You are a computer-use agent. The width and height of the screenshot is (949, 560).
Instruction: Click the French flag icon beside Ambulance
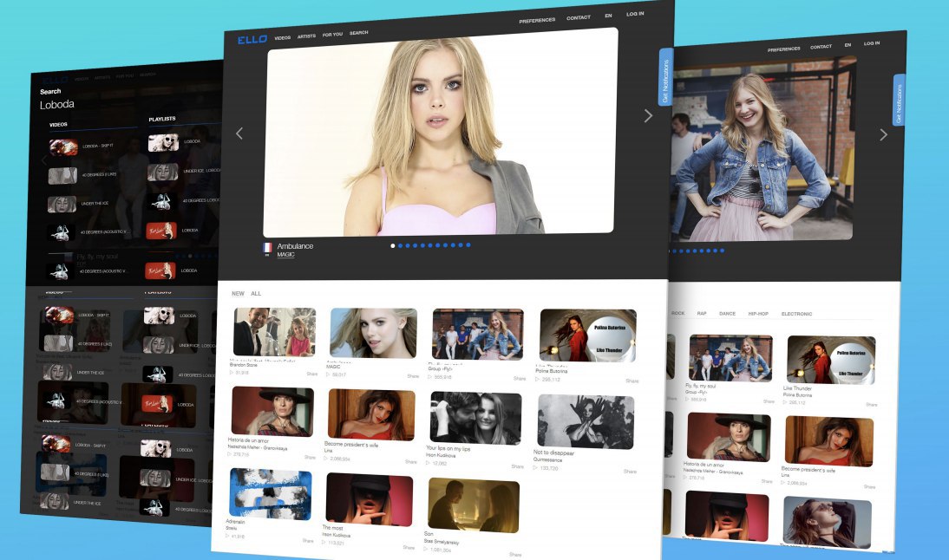pyautogui.click(x=267, y=247)
